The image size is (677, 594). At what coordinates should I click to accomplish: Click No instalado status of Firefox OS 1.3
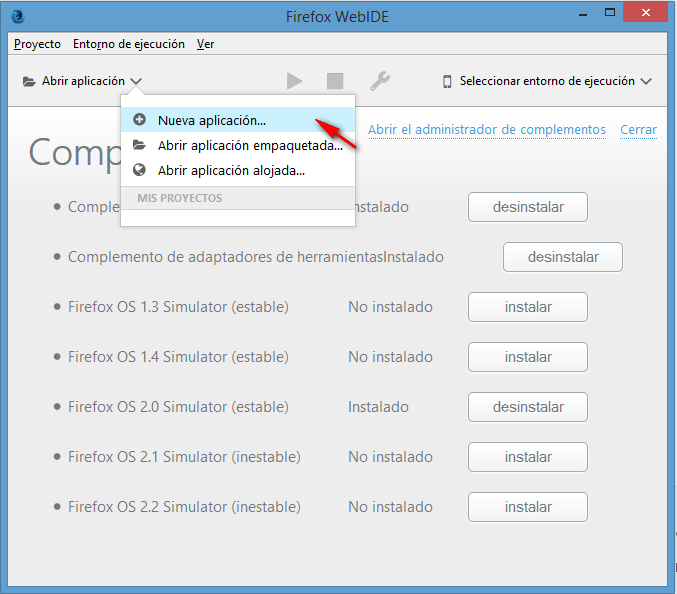click(390, 307)
